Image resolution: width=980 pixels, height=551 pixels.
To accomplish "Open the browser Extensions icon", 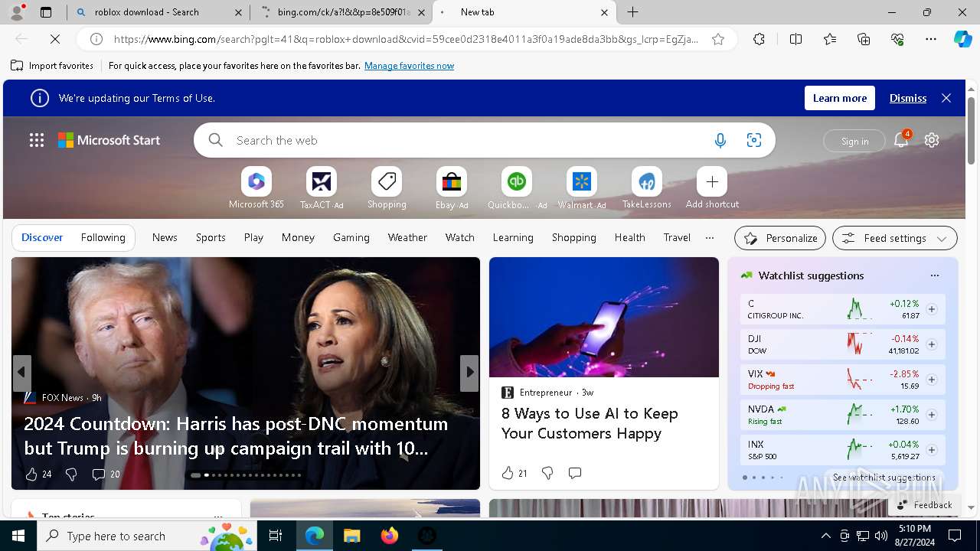I will [759, 39].
